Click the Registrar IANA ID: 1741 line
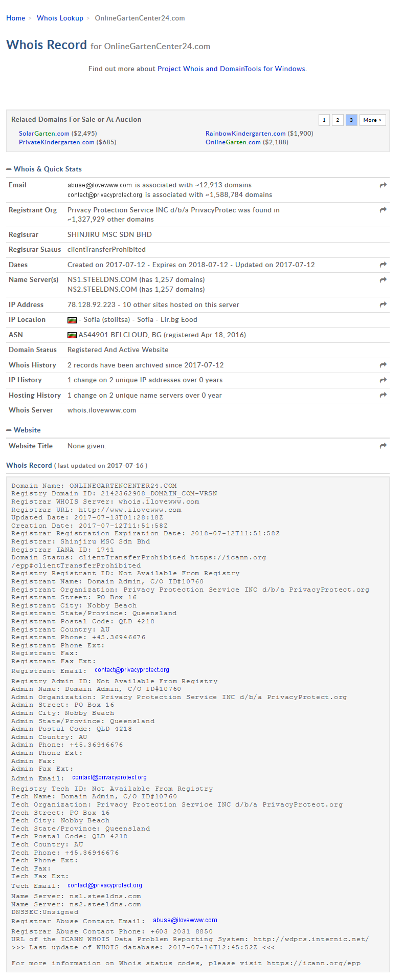 pyautogui.click(x=62, y=550)
